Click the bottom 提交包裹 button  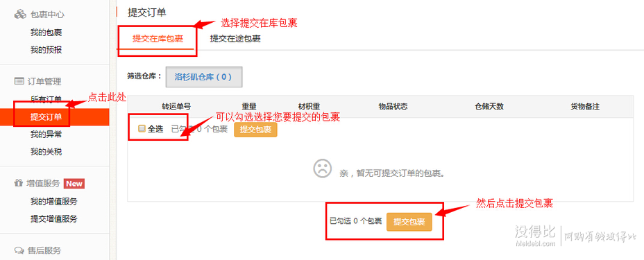[x=409, y=222]
